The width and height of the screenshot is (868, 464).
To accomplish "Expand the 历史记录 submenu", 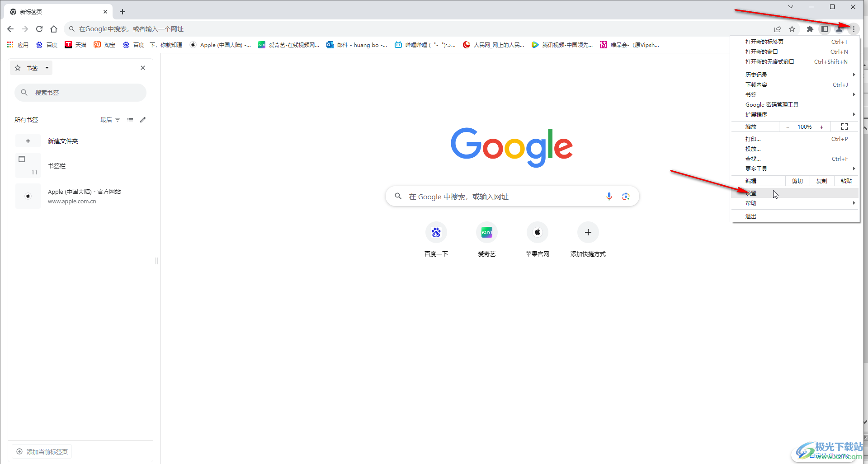I will (795, 75).
